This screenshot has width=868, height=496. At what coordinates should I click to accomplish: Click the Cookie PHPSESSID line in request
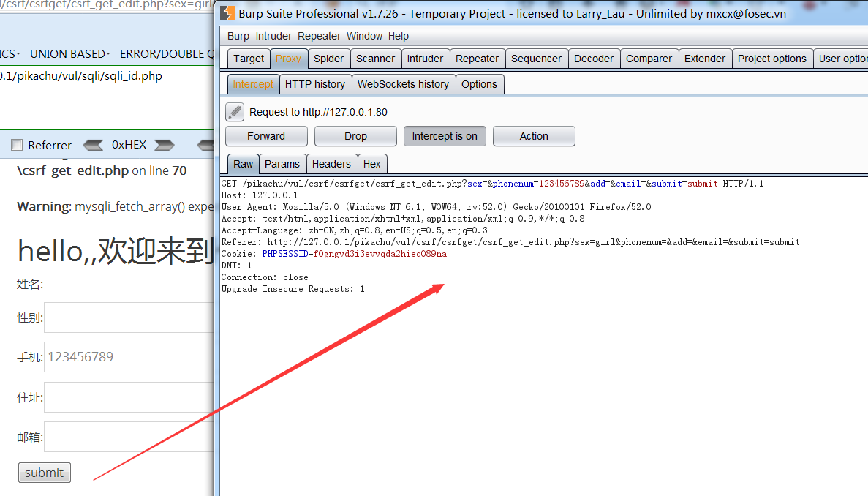[x=333, y=254]
